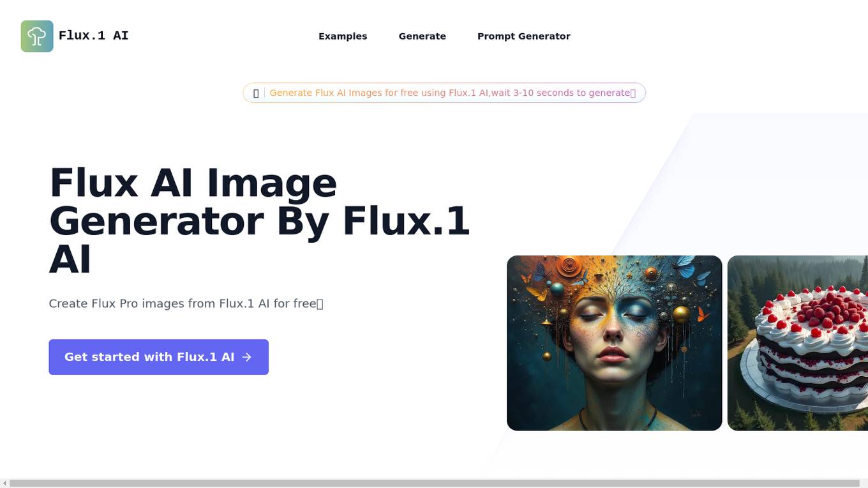Image resolution: width=868 pixels, height=488 pixels.
Task: Open the Flux.1 AI brand name link
Action: pyautogui.click(x=93, y=36)
